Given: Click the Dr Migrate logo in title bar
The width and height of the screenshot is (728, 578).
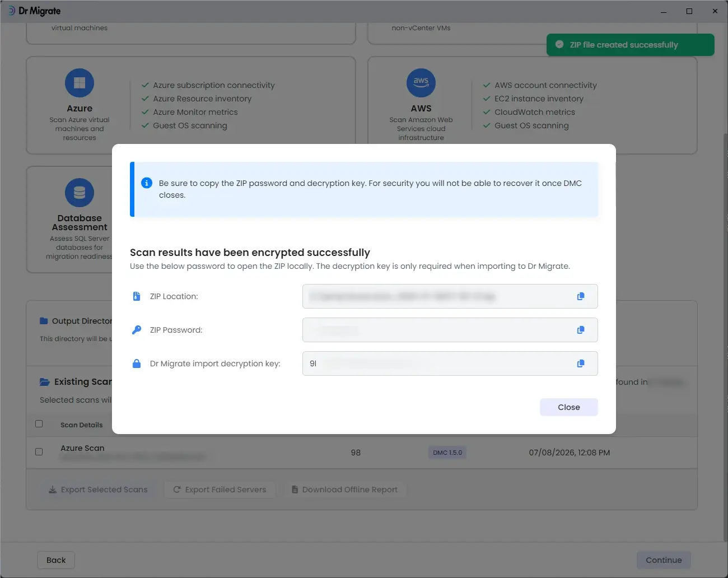Looking at the screenshot, I should click(x=35, y=11).
